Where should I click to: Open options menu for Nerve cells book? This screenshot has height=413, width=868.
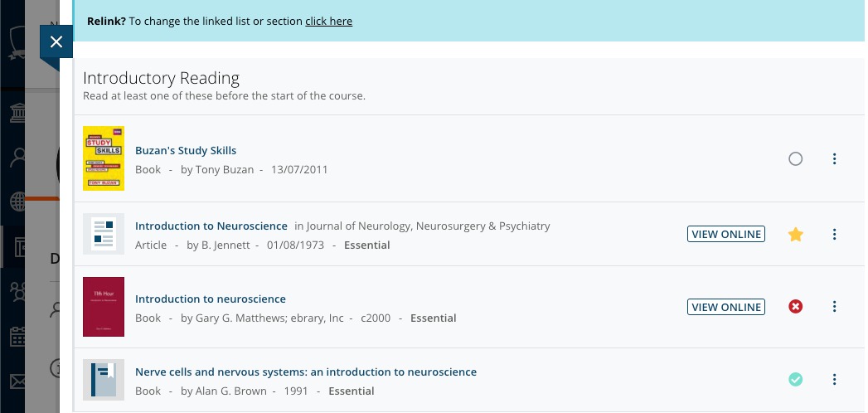click(835, 380)
